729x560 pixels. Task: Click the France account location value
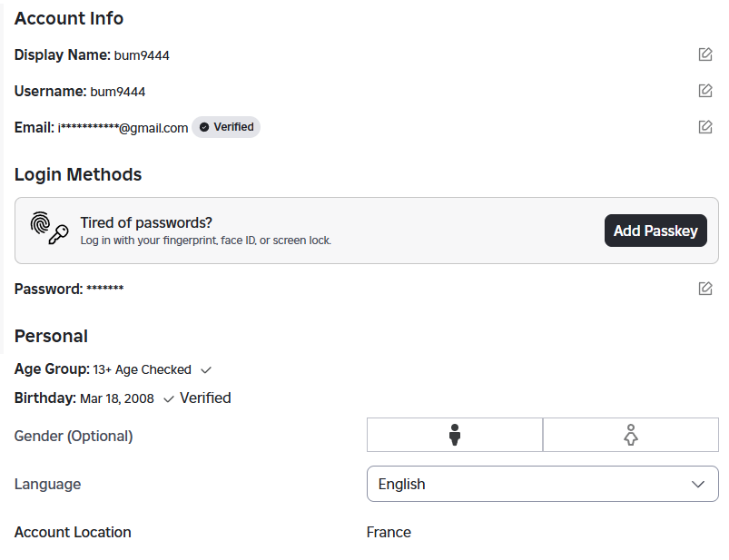tap(389, 532)
